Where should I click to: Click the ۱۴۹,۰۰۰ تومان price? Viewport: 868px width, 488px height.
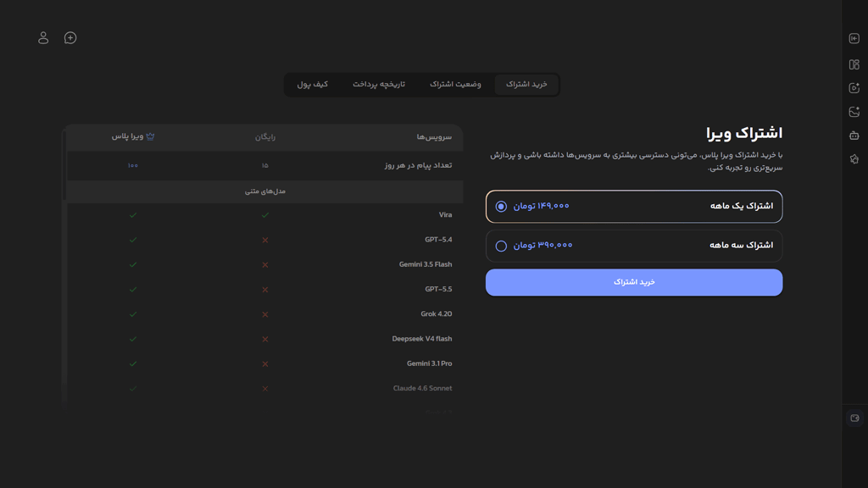(x=541, y=206)
